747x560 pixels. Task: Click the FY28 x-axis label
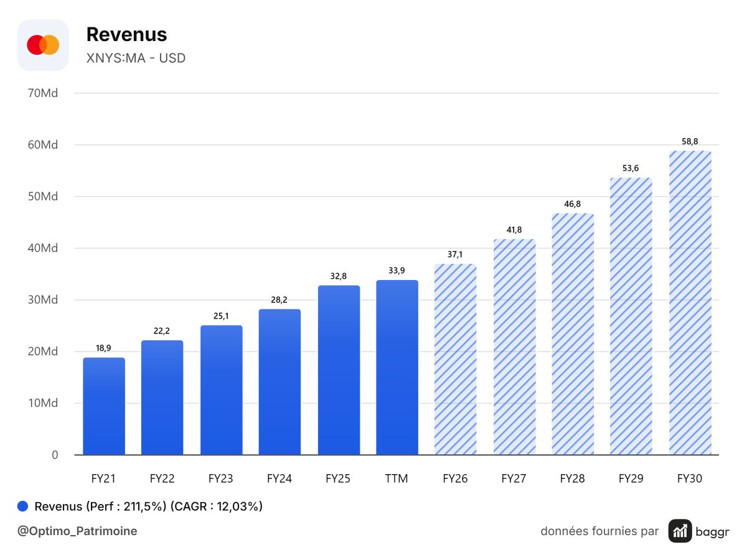point(573,478)
